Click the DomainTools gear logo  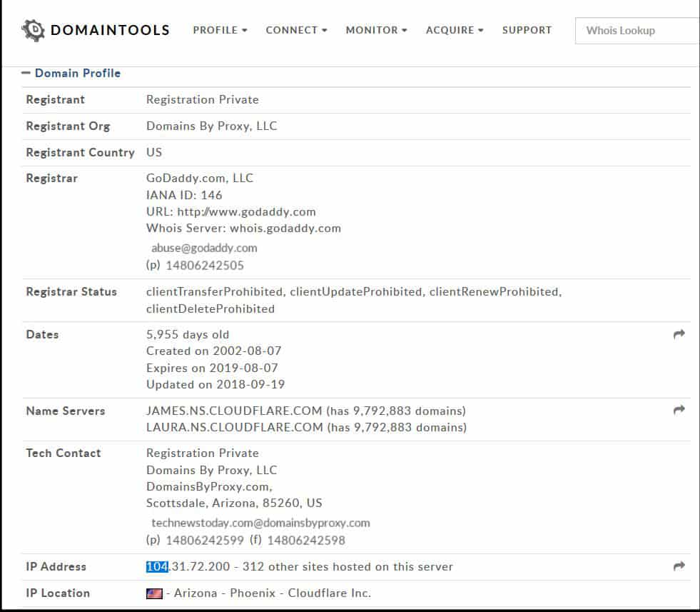click(34, 30)
